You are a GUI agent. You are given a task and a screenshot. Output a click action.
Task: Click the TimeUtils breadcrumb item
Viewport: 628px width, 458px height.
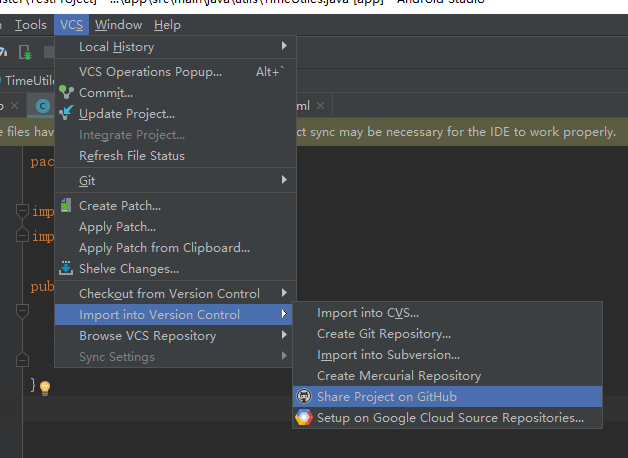(27, 80)
